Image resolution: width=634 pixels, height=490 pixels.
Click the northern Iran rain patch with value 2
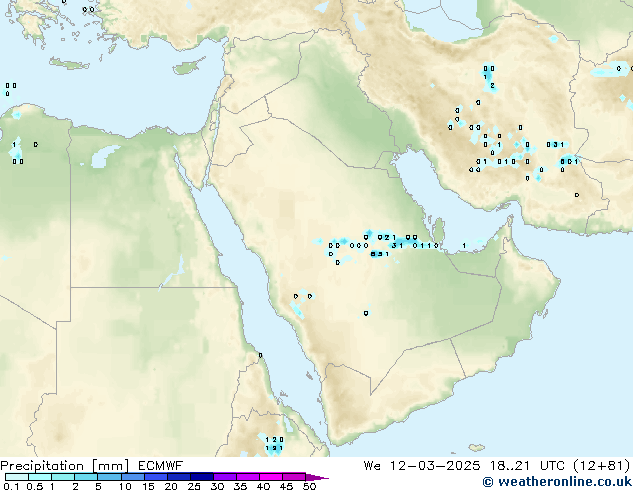(490, 79)
